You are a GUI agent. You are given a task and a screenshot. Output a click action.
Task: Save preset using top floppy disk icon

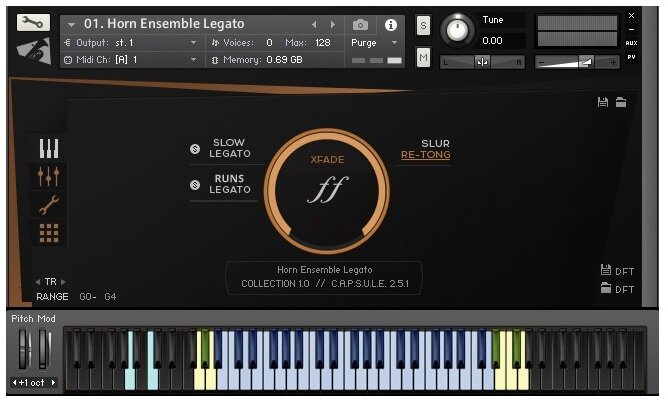[602, 102]
